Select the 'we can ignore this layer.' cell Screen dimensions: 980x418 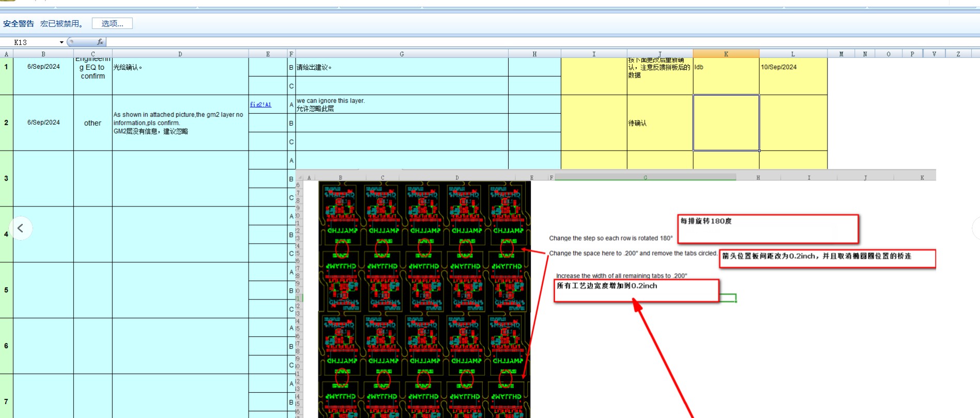click(402, 104)
